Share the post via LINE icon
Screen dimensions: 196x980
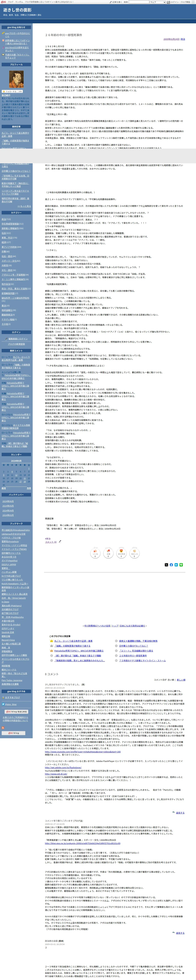pos(181,565)
